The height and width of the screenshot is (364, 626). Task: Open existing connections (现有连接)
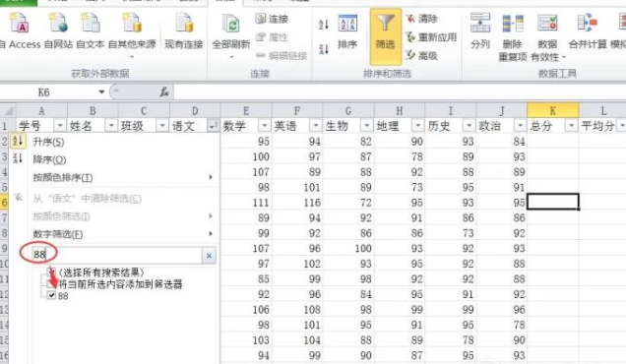point(184,31)
